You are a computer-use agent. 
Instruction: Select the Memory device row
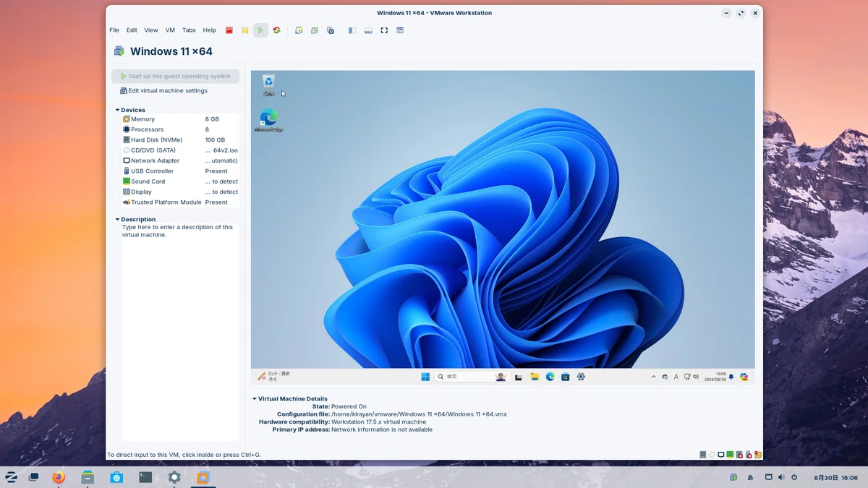point(180,119)
